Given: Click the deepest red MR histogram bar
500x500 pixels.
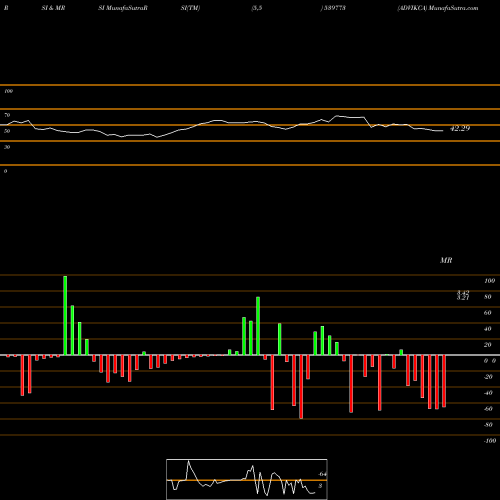Looking at the screenshot, I should coord(301,387).
